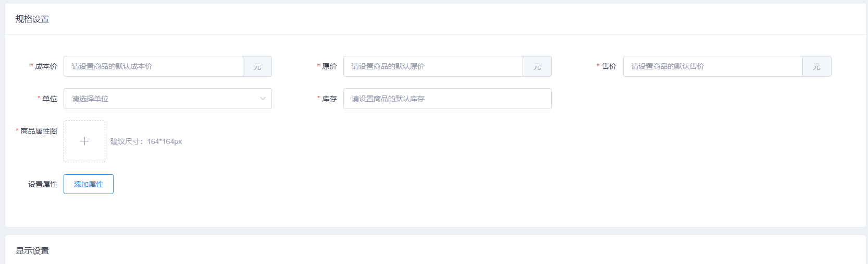
Task: Click the plus icon to upload 商品属性图
Action: tap(84, 141)
